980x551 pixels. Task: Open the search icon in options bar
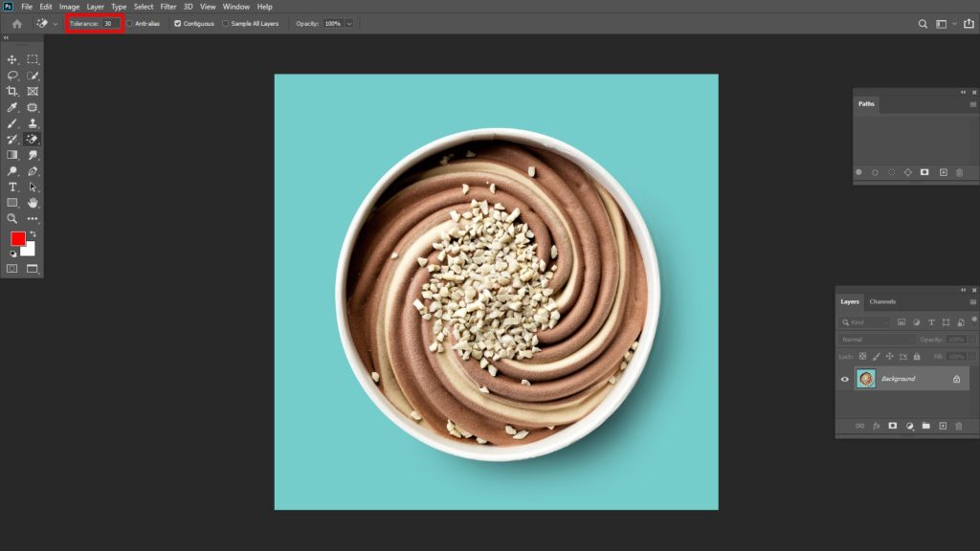point(923,24)
